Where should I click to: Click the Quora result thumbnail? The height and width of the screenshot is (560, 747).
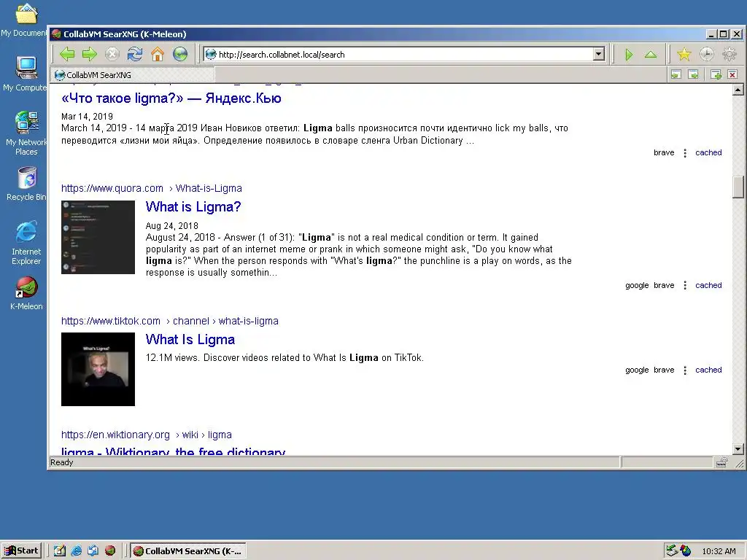(98, 237)
